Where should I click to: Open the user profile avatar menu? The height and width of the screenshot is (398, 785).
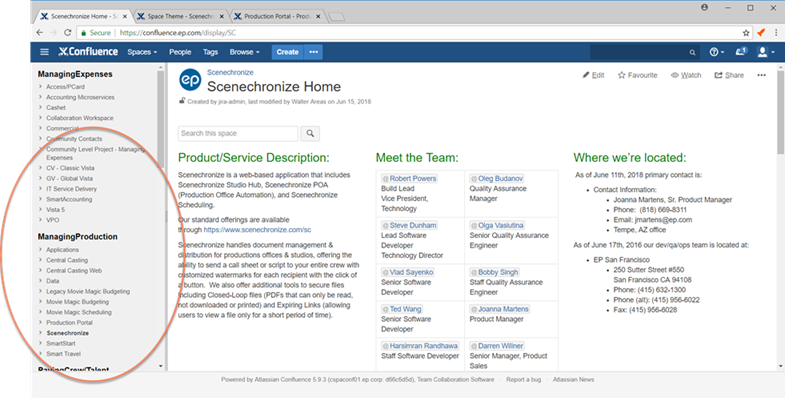pos(765,52)
